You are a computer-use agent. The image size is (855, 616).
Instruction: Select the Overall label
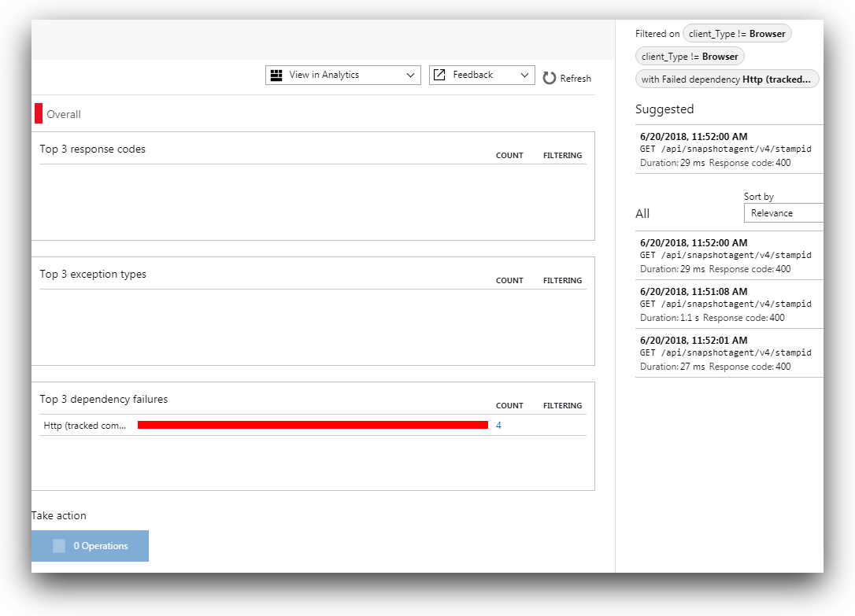pos(64,115)
